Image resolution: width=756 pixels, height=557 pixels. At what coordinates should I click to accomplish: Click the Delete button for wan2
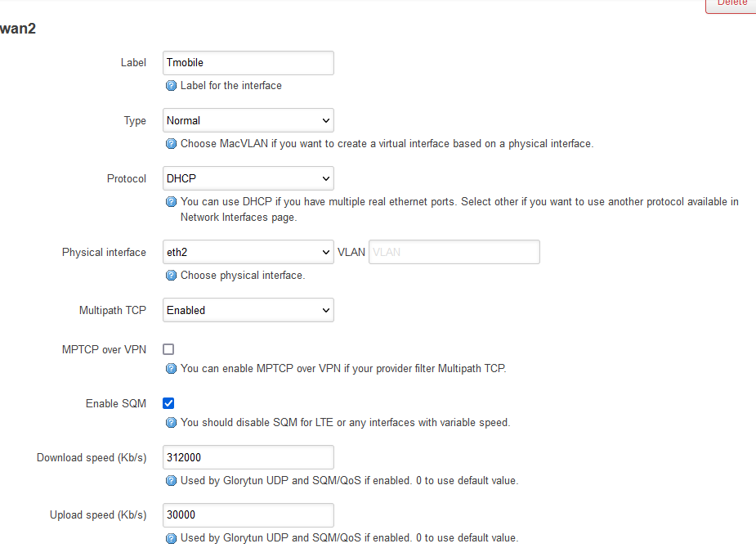pos(731,3)
